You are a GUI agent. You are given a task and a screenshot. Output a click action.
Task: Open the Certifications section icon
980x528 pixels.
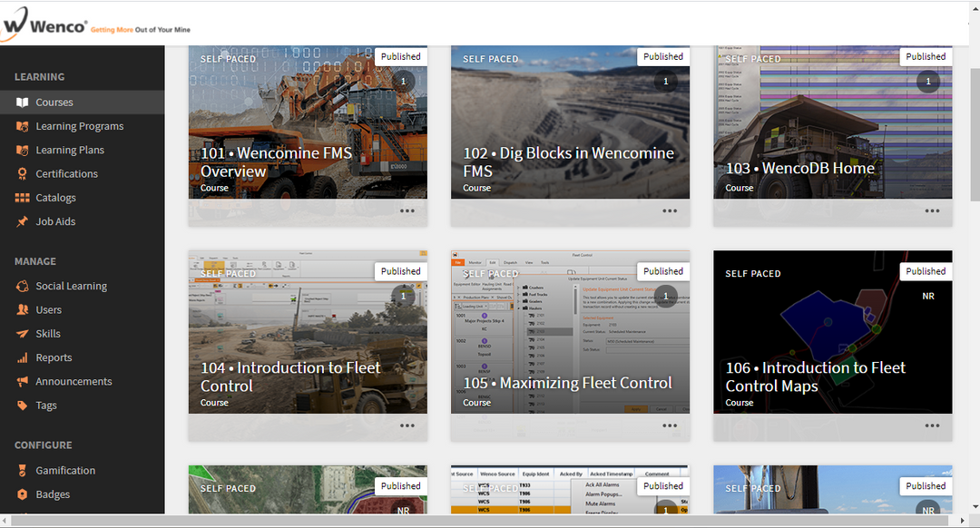[22, 173]
